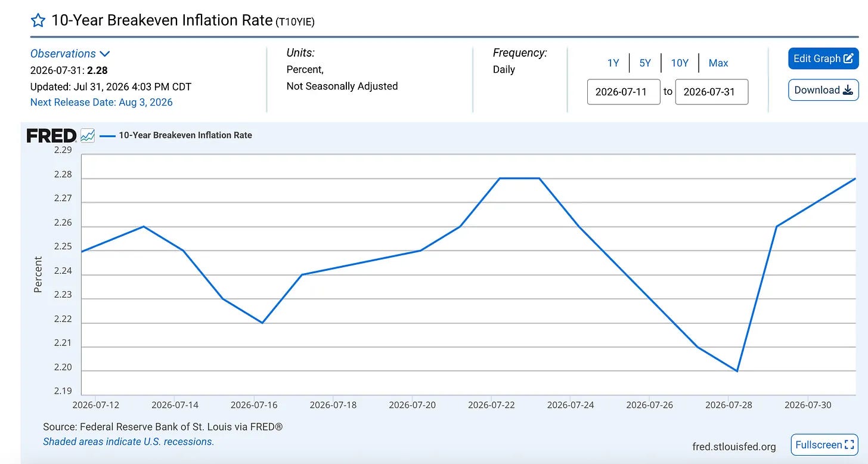The width and height of the screenshot is (868, 464).
Task: Click the end date field 2026-07-31
Action: click(x=712, y=92)
